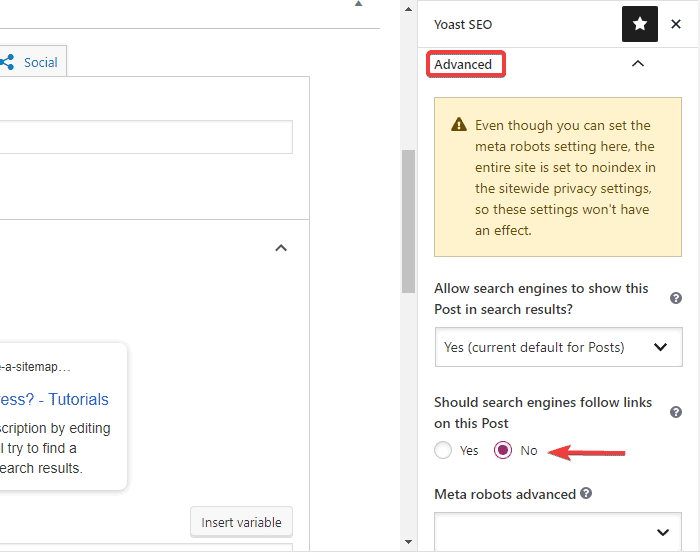This screenshot has height=554, width=700.
Task: Switch to the Social tab
Action: [x=40, y=62]
